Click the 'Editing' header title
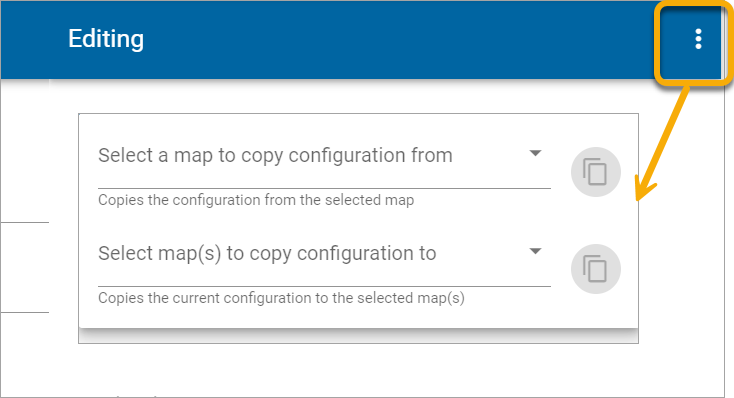Screen dimensions: 734x398 pos(106,39)
